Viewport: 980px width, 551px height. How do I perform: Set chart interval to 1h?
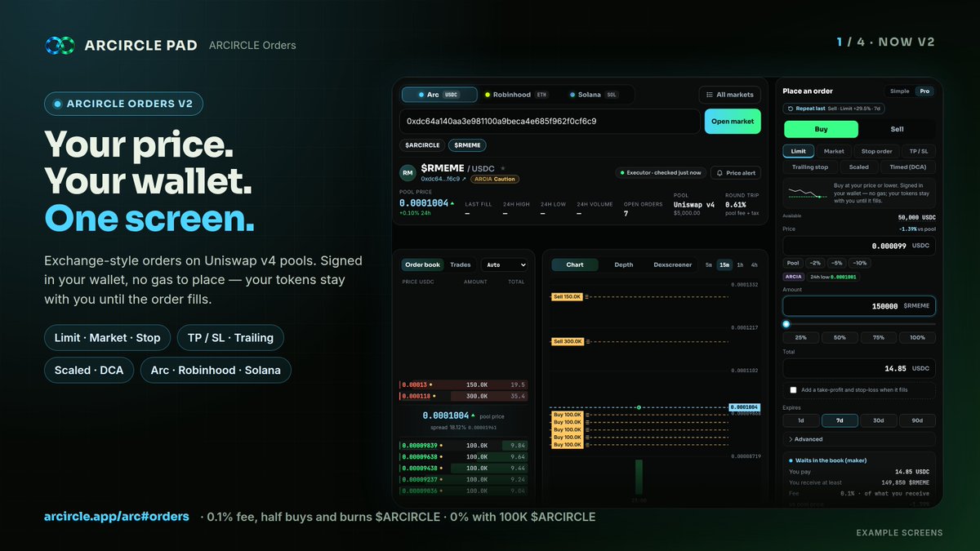coord(740,264)
